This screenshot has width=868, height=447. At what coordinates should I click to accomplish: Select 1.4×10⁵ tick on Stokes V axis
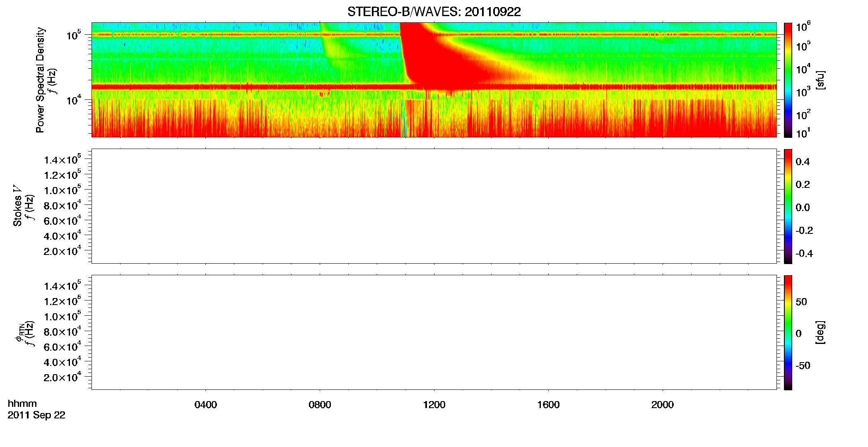63,159
